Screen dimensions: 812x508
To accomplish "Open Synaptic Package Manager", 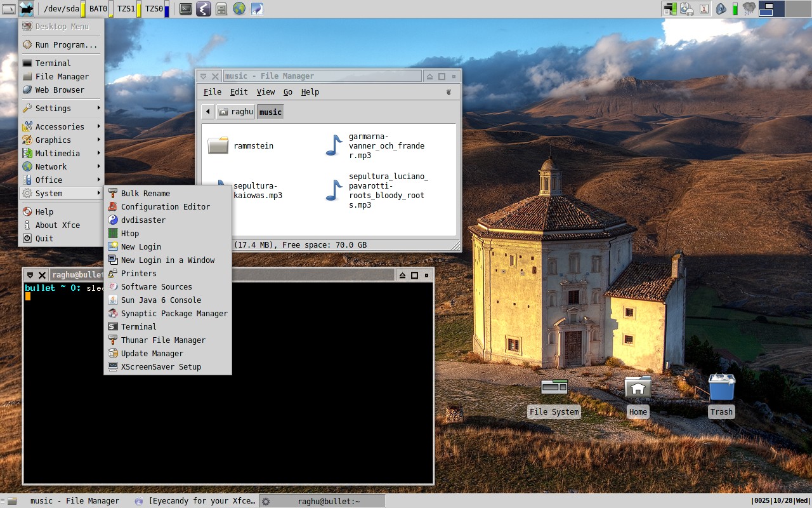I will (167, 314).
